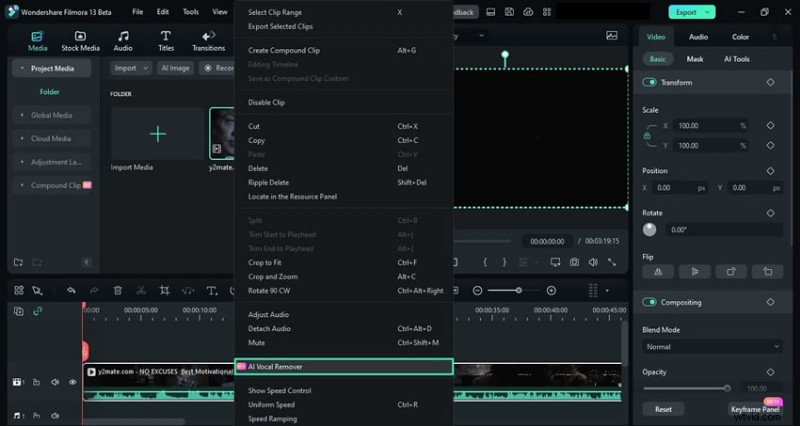The height and width of the screenshot is (426, 800).
Task: Open the Titles library
Action: [x=166, y=41]
